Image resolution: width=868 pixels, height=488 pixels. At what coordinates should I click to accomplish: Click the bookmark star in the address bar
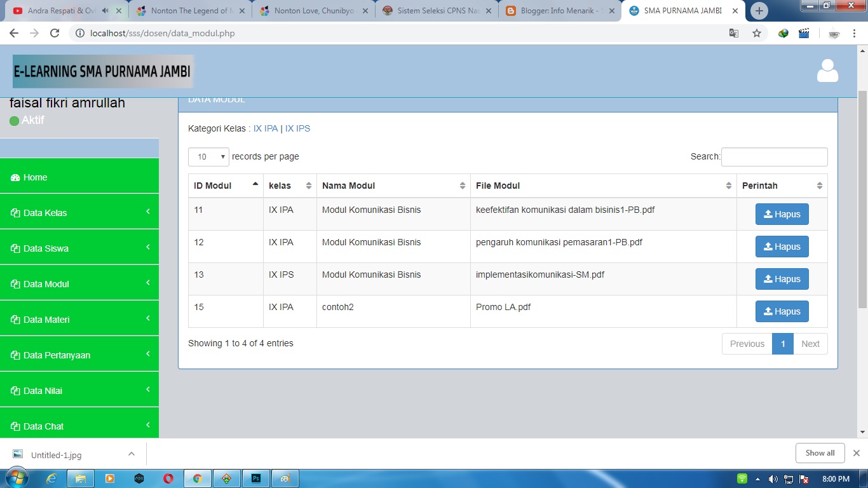pyautogui.click(x=757, y=32)
